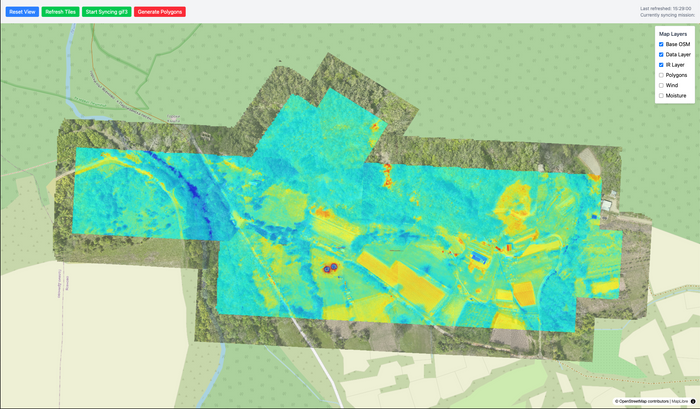Click the paired dark red circular hotspots

click(x=328, y=268)
